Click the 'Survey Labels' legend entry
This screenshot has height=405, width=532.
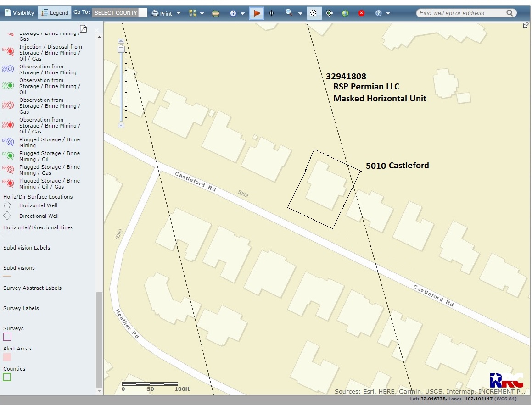click(x=21, y=308)
